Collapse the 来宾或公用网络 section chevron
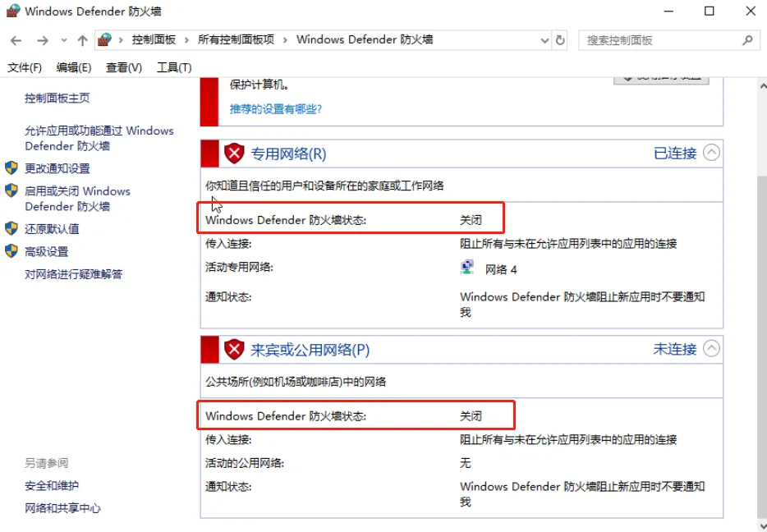This screenshot has height=532, width=767. pos(711,349)
